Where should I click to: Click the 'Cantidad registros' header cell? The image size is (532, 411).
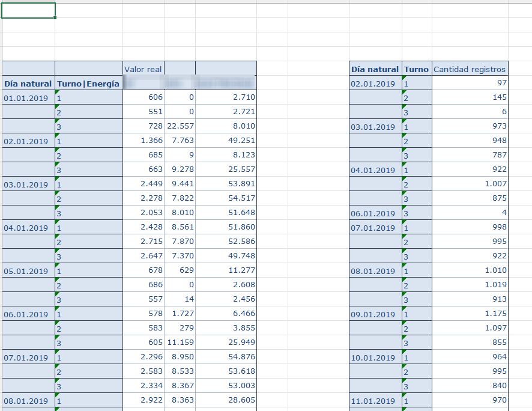click(x=470, y=69)
